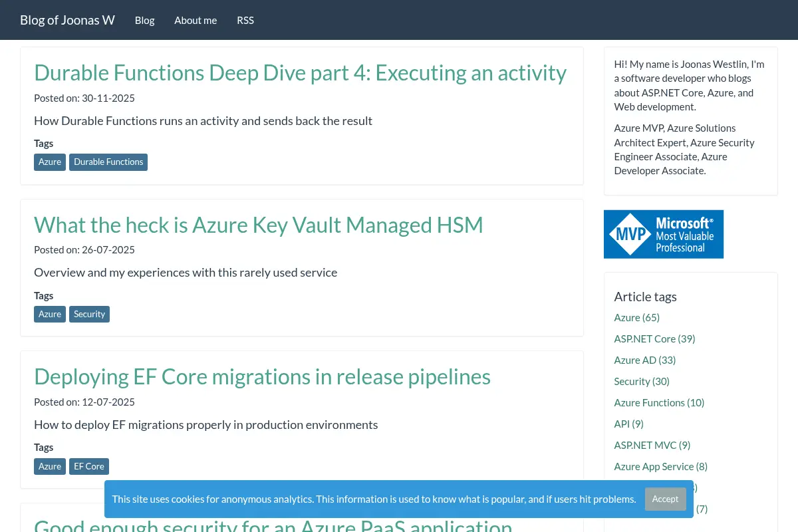Filter by Security (30) sidebar tag

point(641,381)
